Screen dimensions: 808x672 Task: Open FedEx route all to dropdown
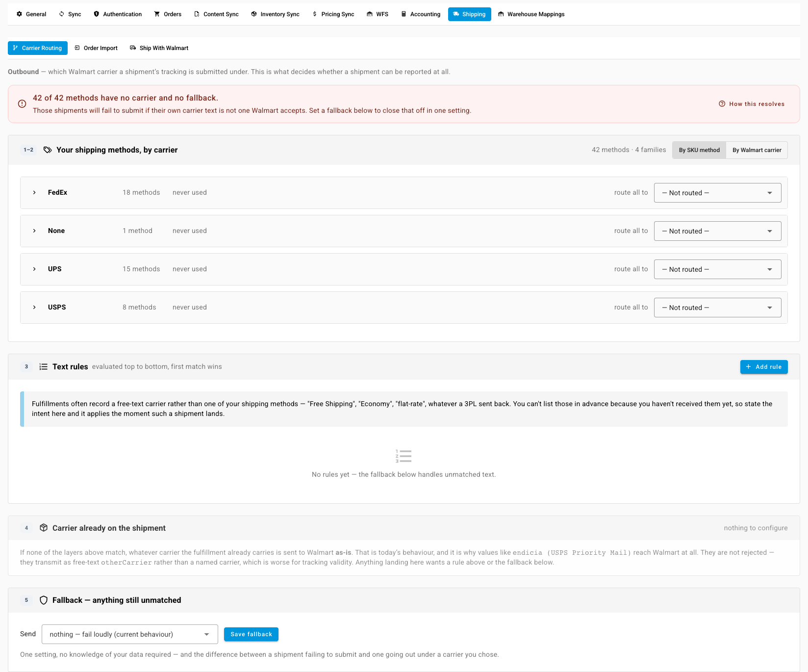pyautogui.click(x=717, y=193)
